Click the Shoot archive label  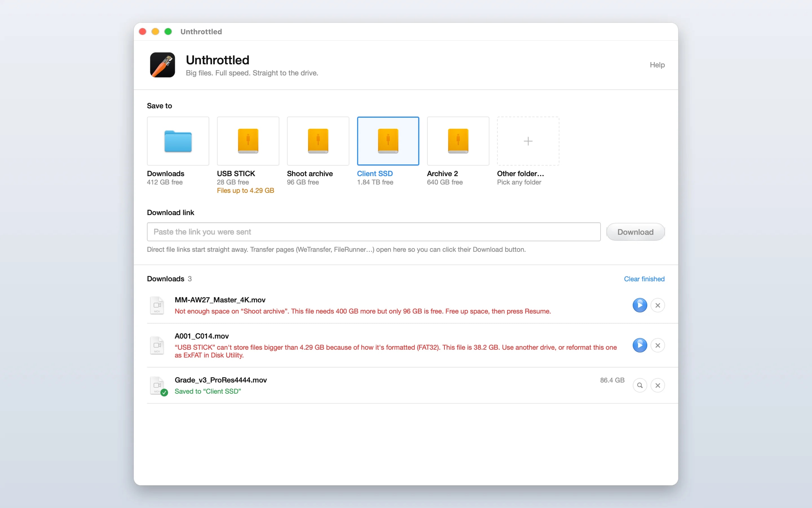[310, 174]
